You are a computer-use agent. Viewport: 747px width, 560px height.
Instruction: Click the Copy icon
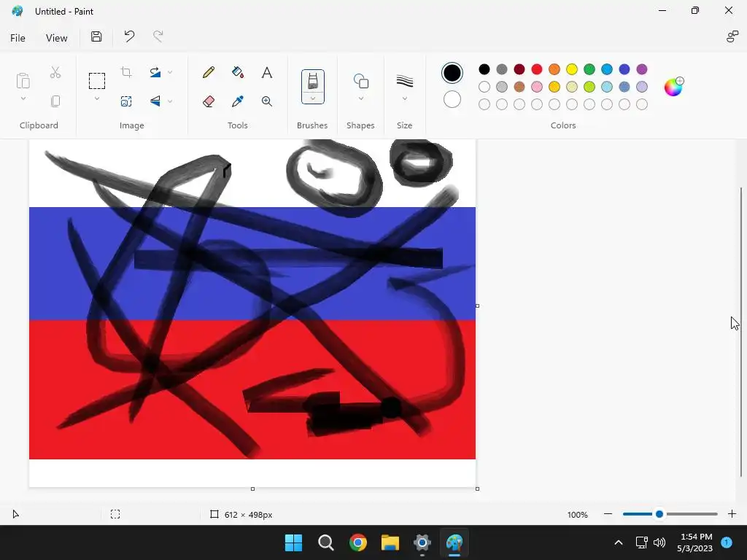55,101
